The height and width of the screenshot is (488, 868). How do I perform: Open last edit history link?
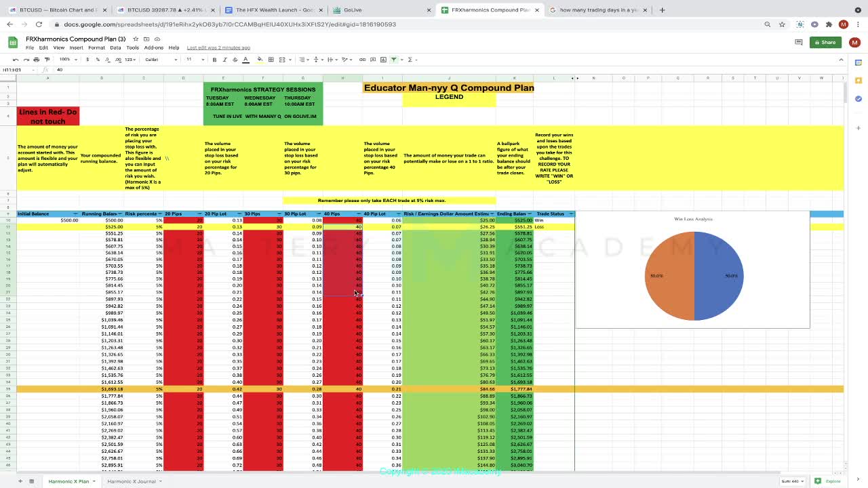(x=218, y=47)
